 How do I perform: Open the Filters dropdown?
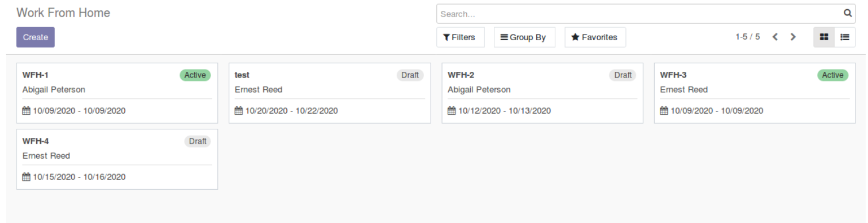[x=460, y=37]
